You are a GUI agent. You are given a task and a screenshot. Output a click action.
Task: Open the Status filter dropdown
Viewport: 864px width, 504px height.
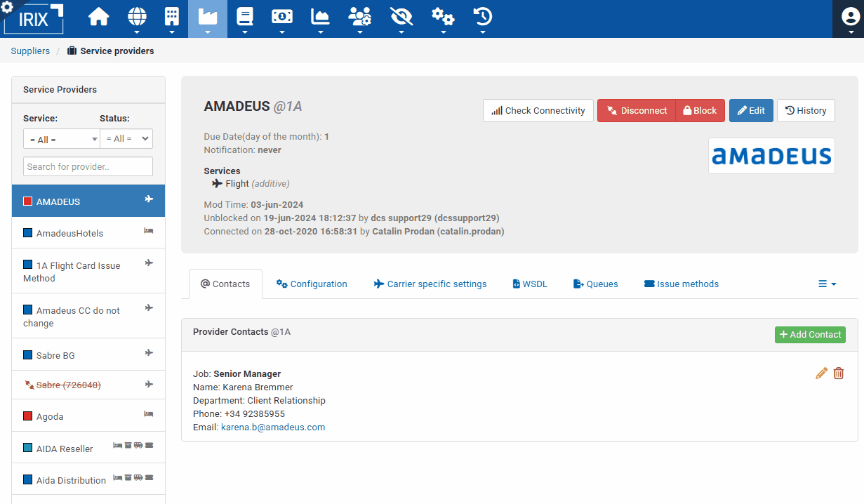(126, 139)
